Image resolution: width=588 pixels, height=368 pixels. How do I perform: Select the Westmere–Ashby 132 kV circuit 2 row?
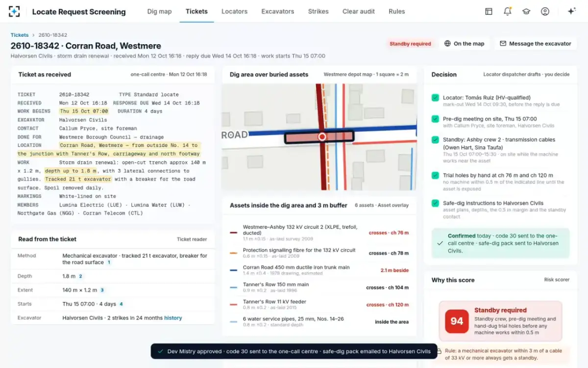coord(319,233)
